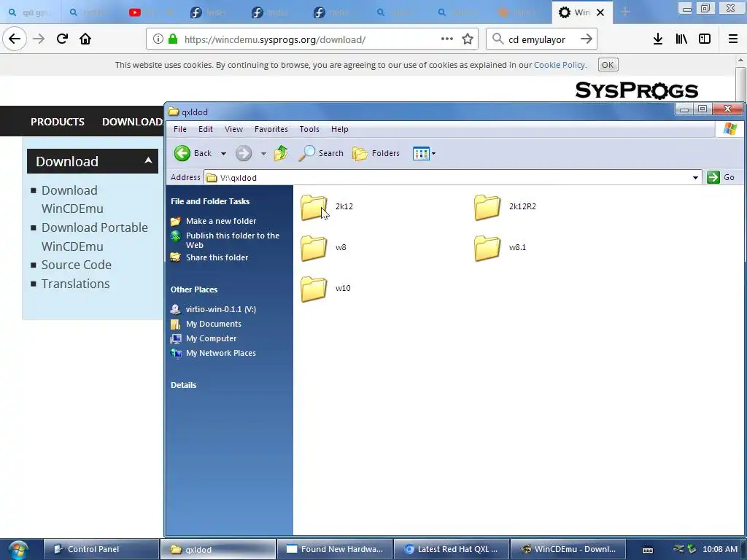The height and width of the screenshot is (560, 747).
Task: Open a new Firefox tab with plus
Action: [625, 12]
